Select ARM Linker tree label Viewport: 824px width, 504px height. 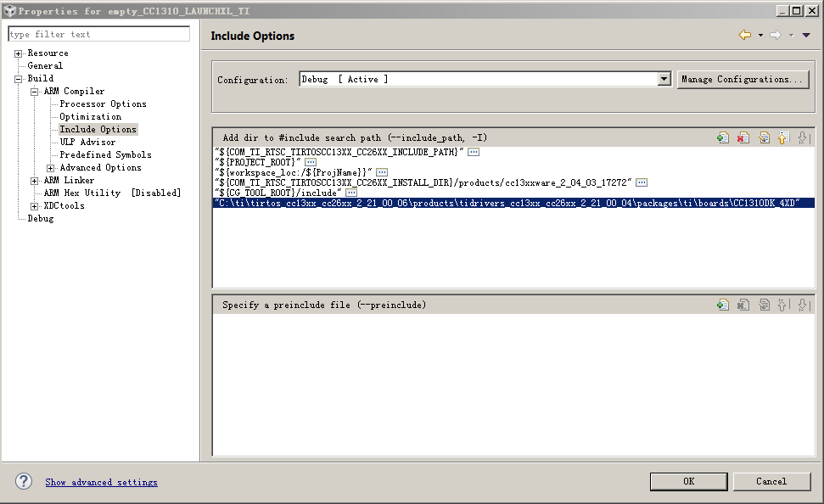point(69,180)
